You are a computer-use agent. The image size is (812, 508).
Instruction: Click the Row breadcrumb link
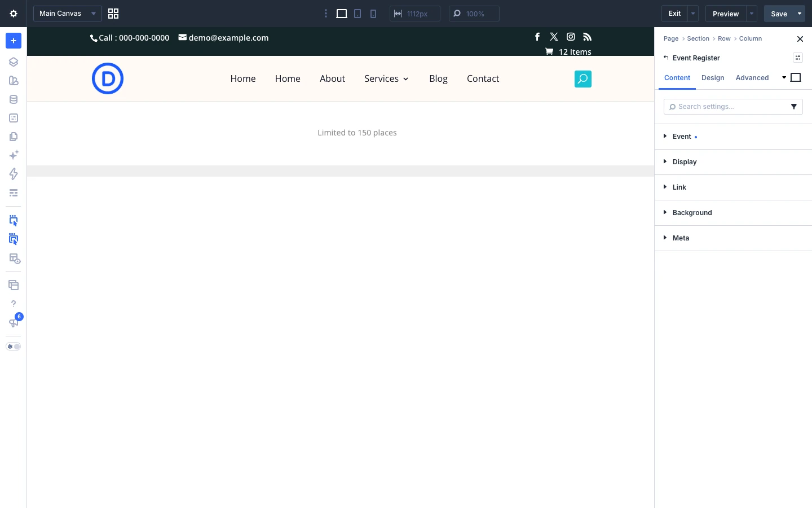click(x=724, y=38)
